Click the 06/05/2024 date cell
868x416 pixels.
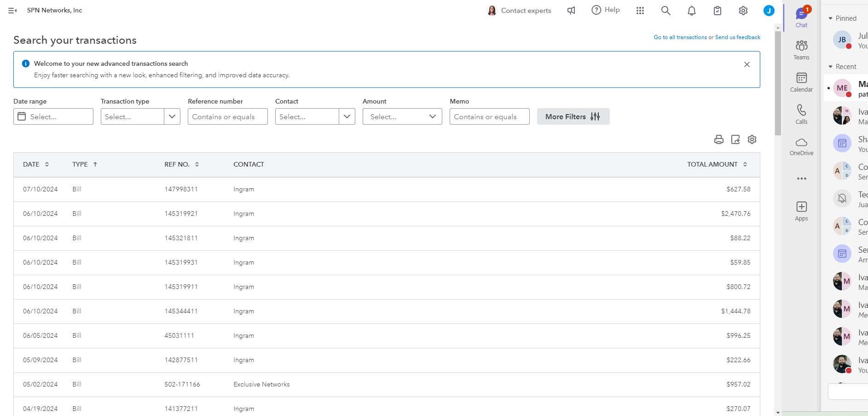coord(41,336)
